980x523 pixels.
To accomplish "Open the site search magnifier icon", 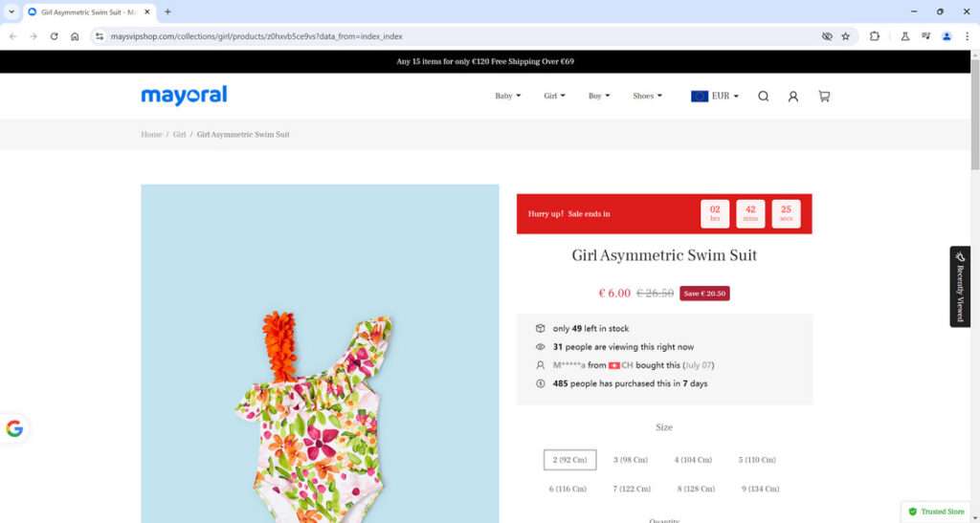I will click(x=763, y=97).
